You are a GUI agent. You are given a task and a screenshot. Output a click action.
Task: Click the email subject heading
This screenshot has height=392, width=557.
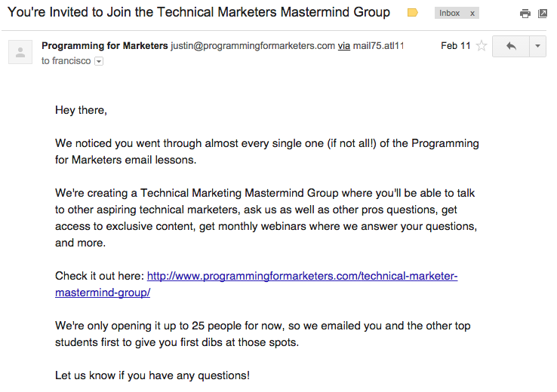[198, 12]
